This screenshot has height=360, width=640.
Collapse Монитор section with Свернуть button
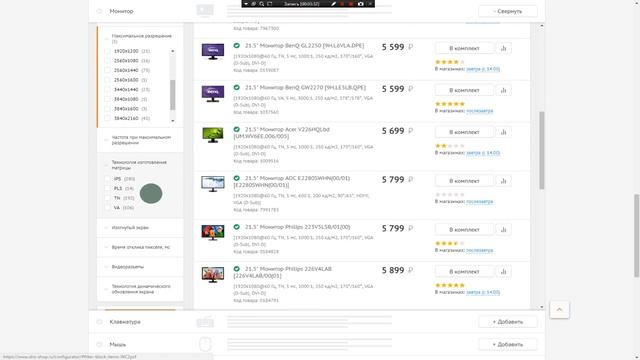point(508,11)
